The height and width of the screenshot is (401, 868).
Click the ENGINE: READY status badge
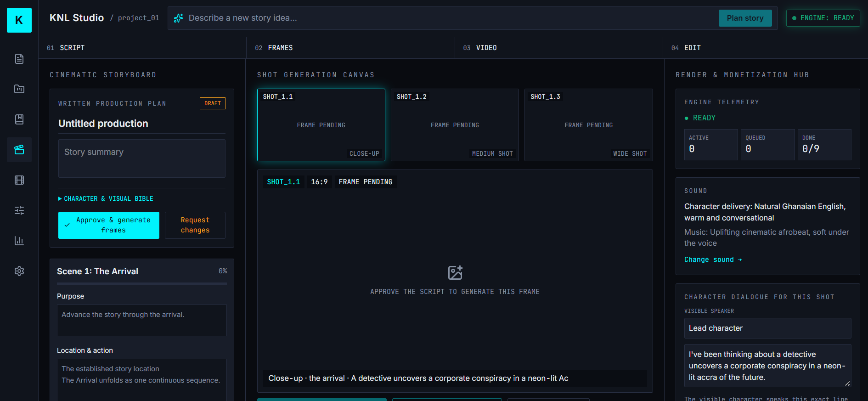pos(823,18)
